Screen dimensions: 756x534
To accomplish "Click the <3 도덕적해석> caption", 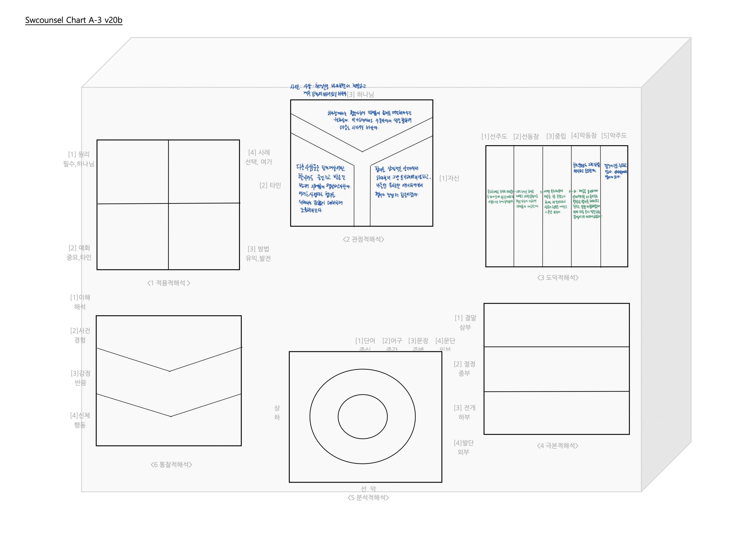I will pos(558,277).
